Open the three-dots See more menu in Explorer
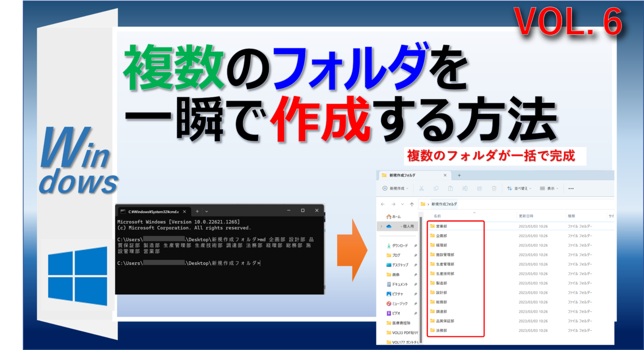644x350 pixels. coord(571,189)
